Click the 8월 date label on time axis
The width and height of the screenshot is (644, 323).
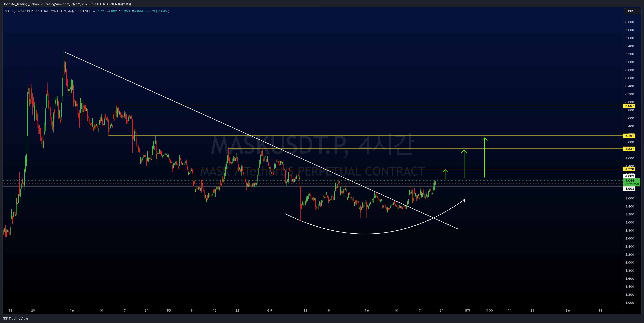click(x=467, y=310)
